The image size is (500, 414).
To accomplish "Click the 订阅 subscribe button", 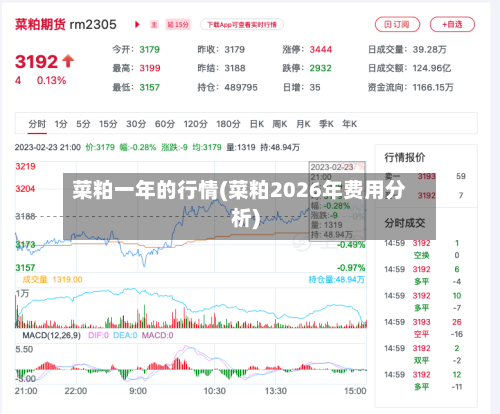I will coord(397,24).
